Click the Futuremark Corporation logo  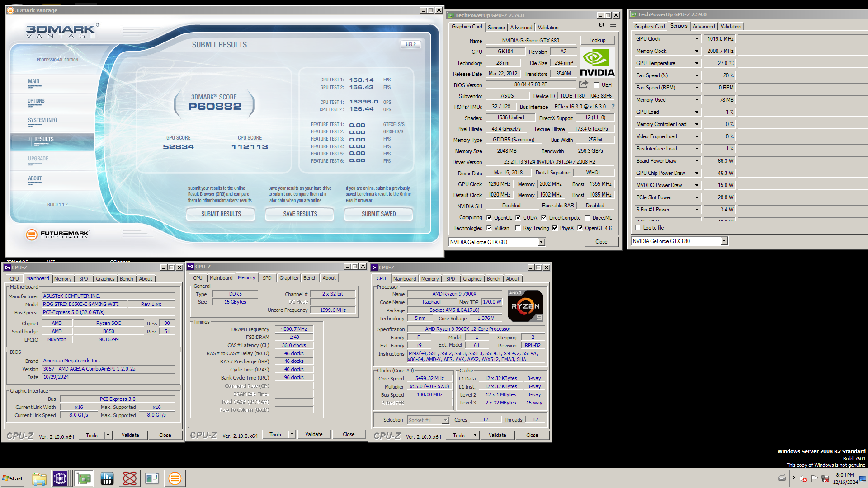tap(58, 235)
